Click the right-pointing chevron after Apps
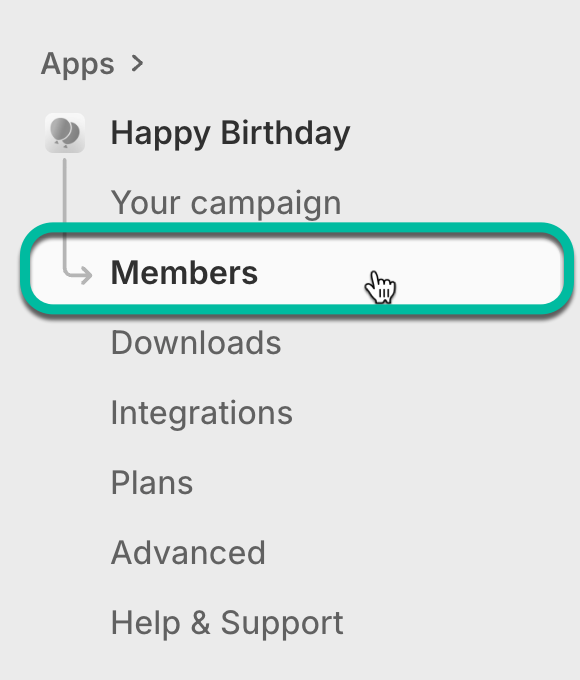This screenshot has height=680, width=580. [138, 64]
